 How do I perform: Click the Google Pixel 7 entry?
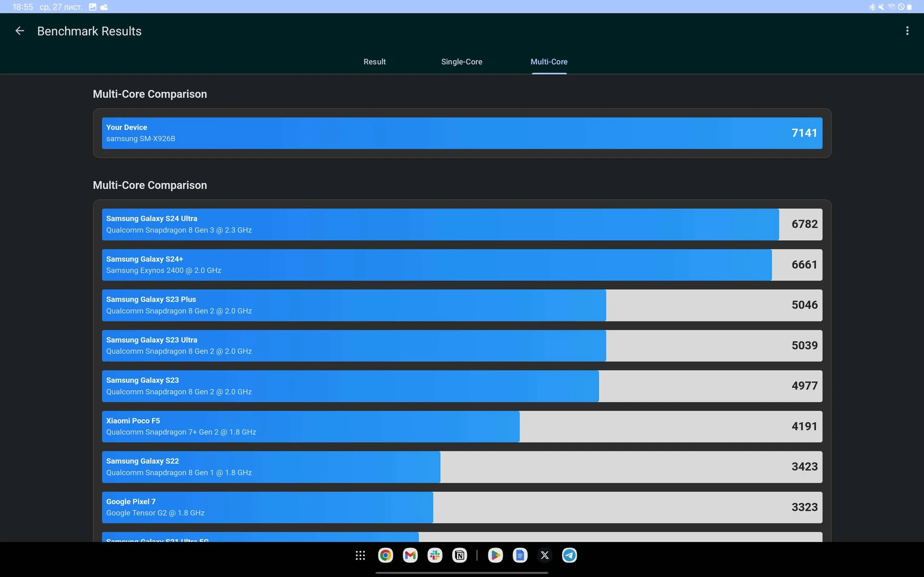point(462,507)
